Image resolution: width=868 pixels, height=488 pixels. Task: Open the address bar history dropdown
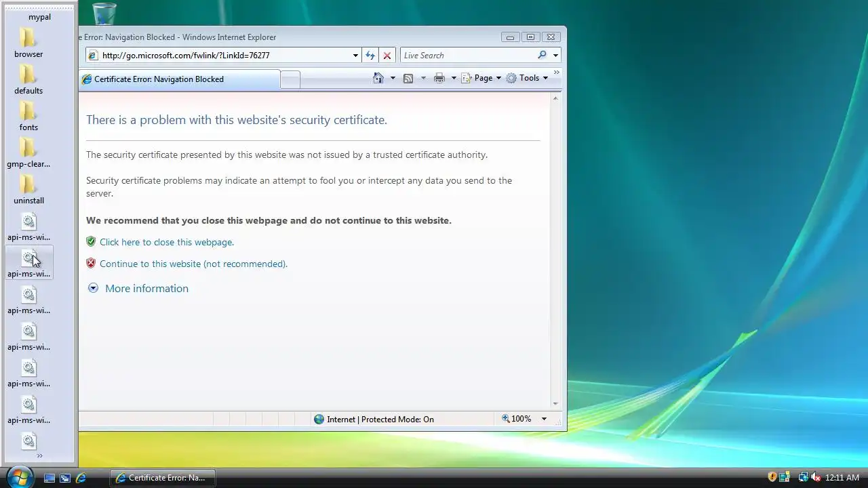coord(355,56)
